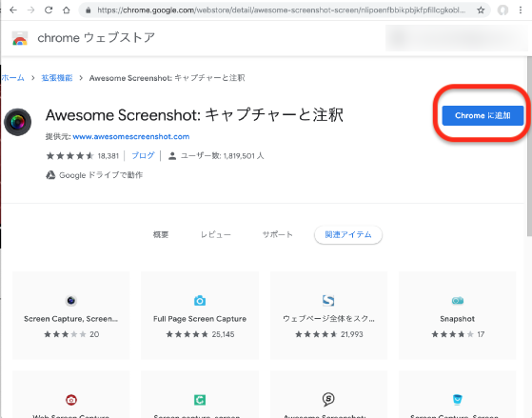Image resolution: width=532 pixels, height=418 pixels.
Task: Switch to the サポート tab
Action: [x=278, y=234]
